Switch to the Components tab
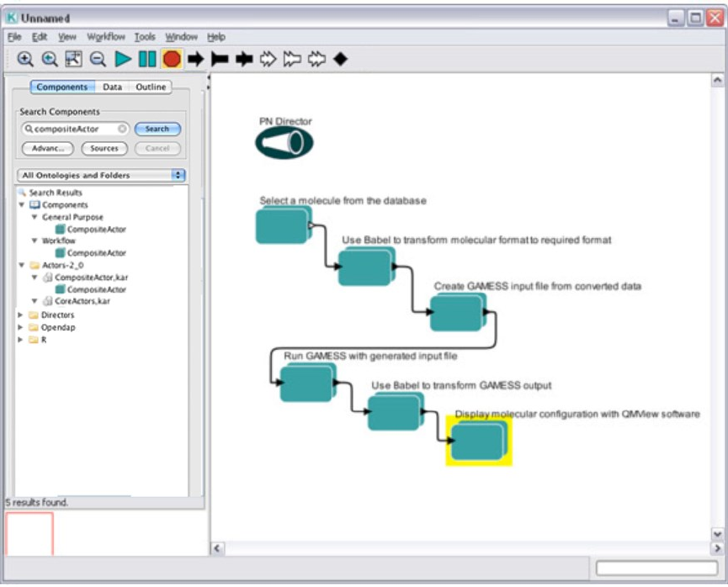 coord(61,87)
